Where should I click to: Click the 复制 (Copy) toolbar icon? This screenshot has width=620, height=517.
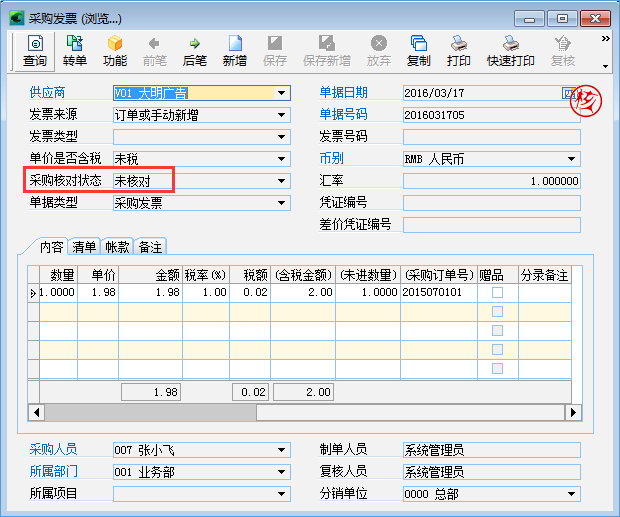[419, 51]
